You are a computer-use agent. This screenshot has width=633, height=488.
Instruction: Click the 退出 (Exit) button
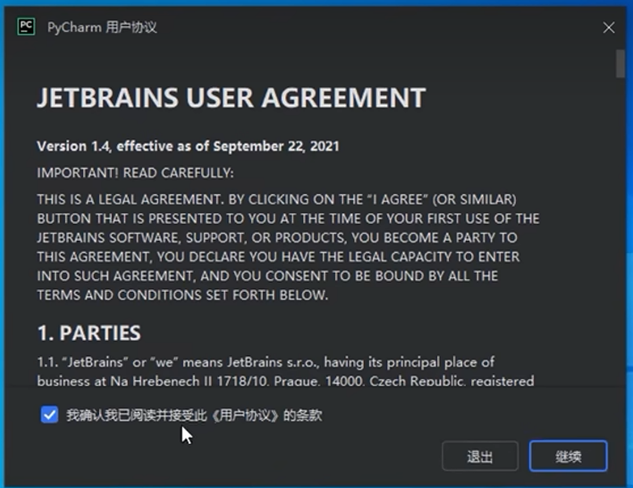480,456
